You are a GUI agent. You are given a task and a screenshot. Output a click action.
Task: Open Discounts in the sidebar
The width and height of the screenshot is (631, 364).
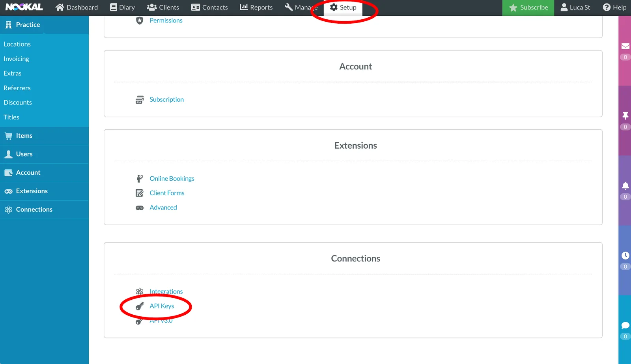point(18,103)
